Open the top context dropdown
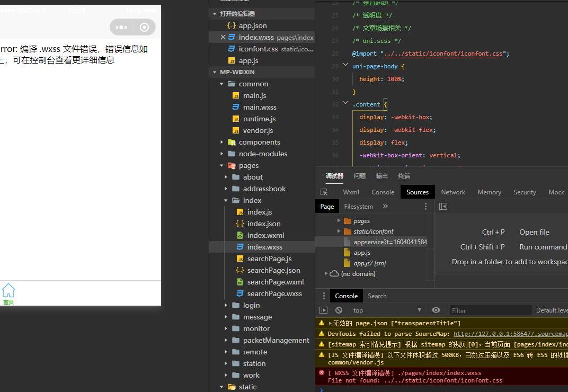Image resolution: width=568 pixels, height=392 pixels. 387,310
